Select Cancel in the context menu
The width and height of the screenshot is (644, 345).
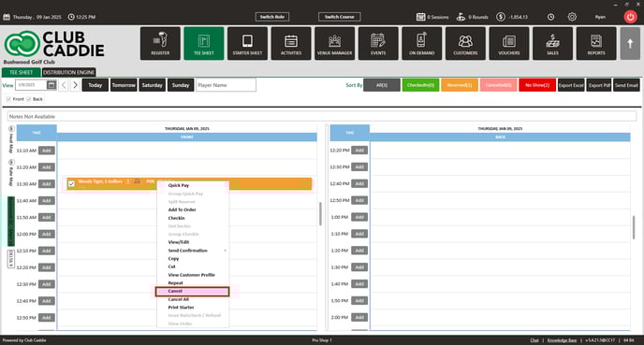click(192, 292)
